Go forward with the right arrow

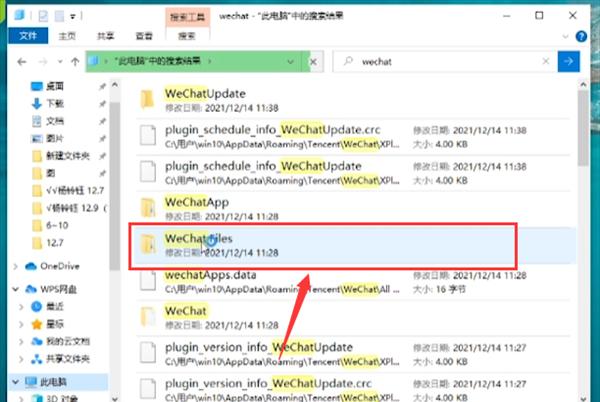pyautogui.click(x=43, y=62)
